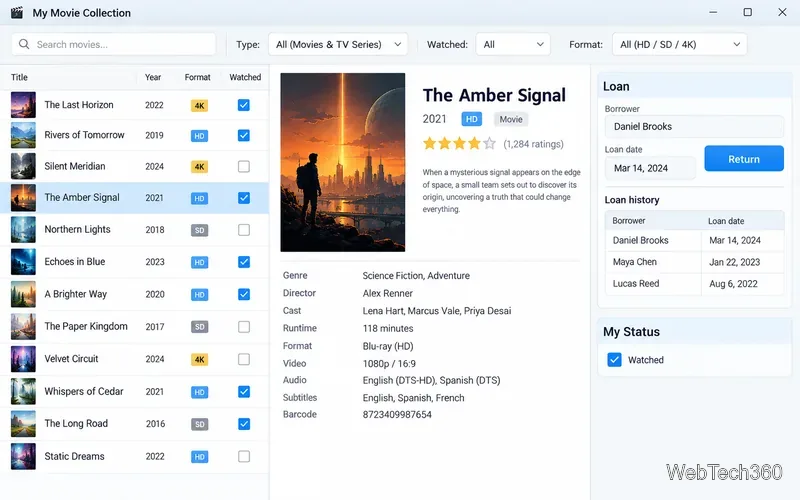Click the Search movies input field
The width and height of the screenshot is (800, 500).
[x=114, y=44]
